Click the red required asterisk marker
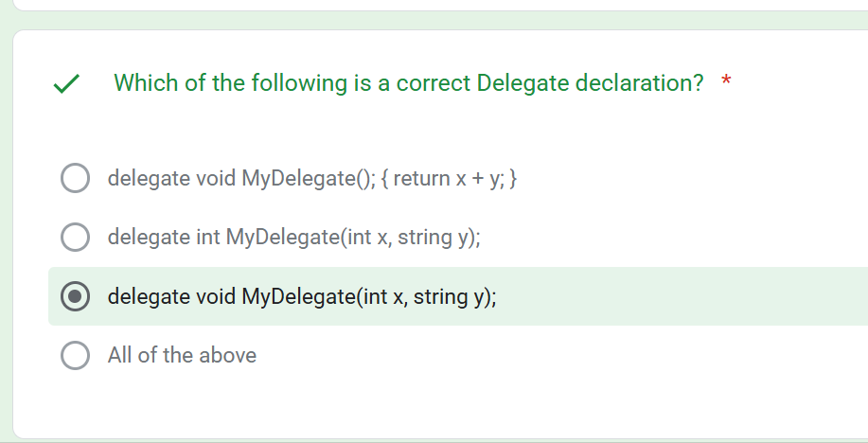 726,81
